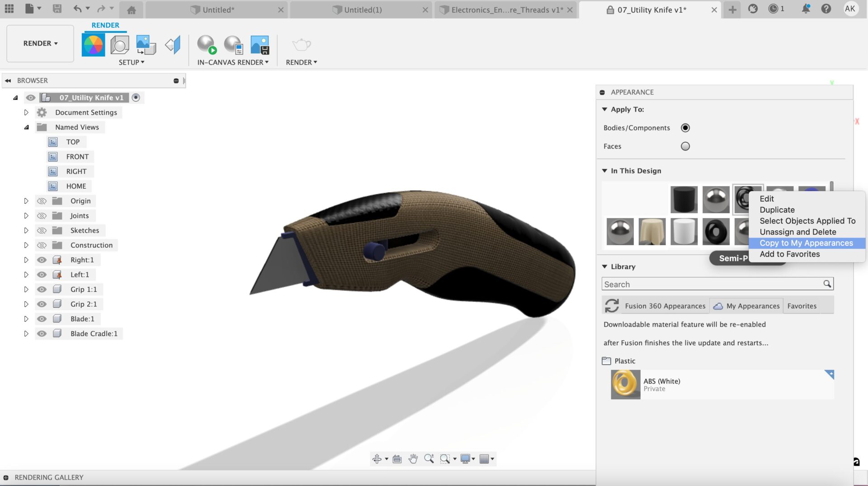The width and height of the screenshot is (868, 486).
Task: Show the Sketches folder visibility
Action: [x=42, y=230]
